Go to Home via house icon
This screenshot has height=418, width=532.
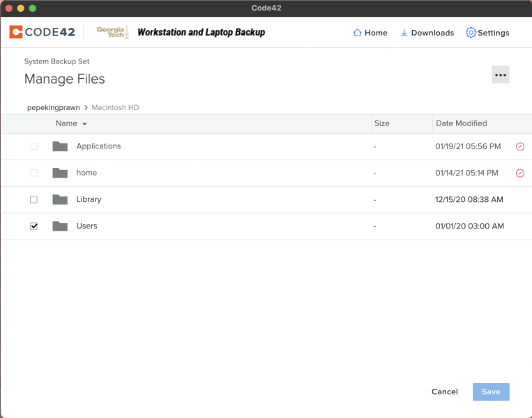(x=357, y=33)
